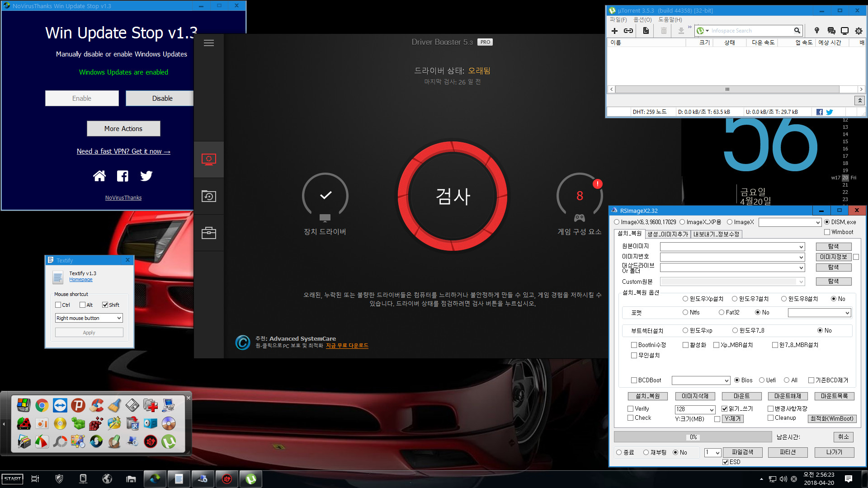Open the 파일(F) menu in uTorrent
The height and width of the screenshot is (488, 868).
[x=618, y=19]
